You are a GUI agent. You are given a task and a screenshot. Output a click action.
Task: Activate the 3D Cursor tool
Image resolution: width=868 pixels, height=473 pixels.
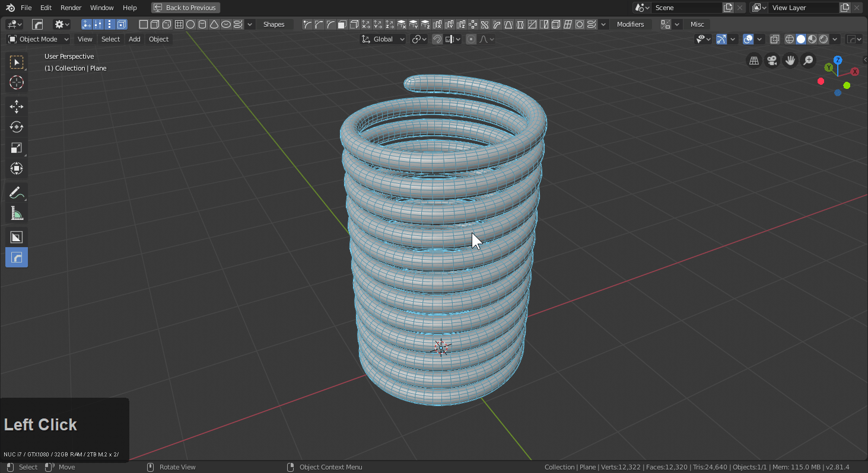pos(17,82)
